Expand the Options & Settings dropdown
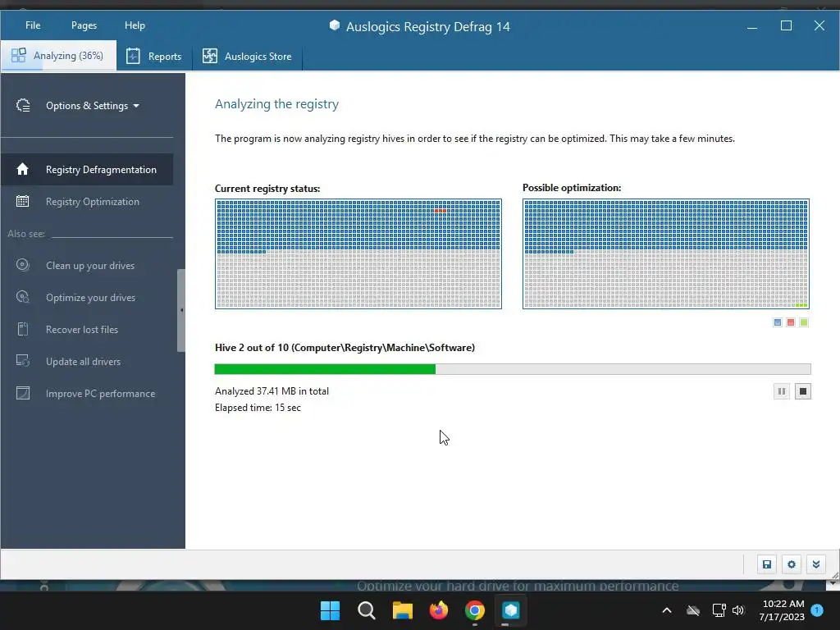Viewport: 840px width, 630px height. coord(92,106)
